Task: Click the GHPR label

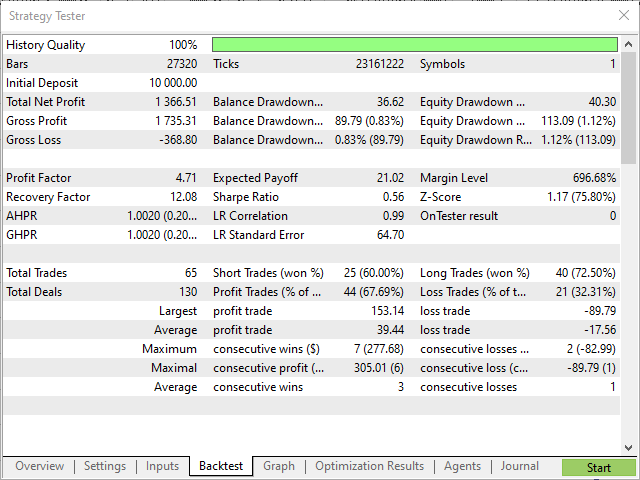Action: tap(22, 235)
